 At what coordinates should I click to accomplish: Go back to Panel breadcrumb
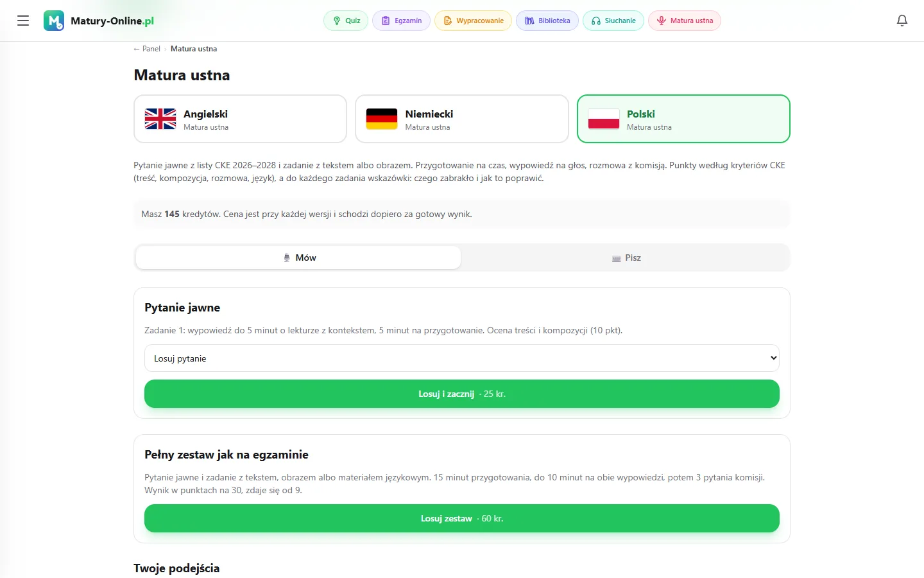point(147,49)
